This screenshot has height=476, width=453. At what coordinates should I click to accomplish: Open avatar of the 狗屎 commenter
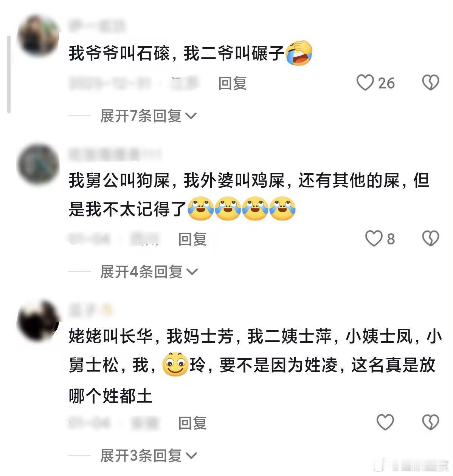[38, 164]
